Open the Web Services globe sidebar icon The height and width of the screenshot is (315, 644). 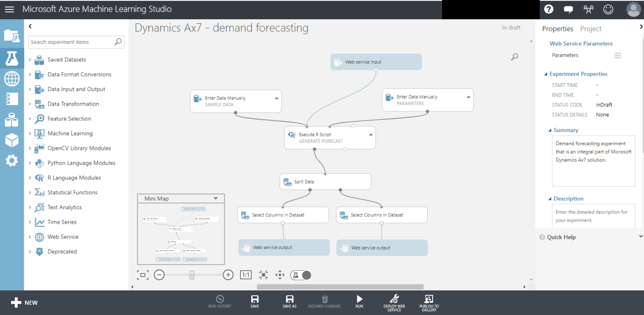[x=12, y=79]
